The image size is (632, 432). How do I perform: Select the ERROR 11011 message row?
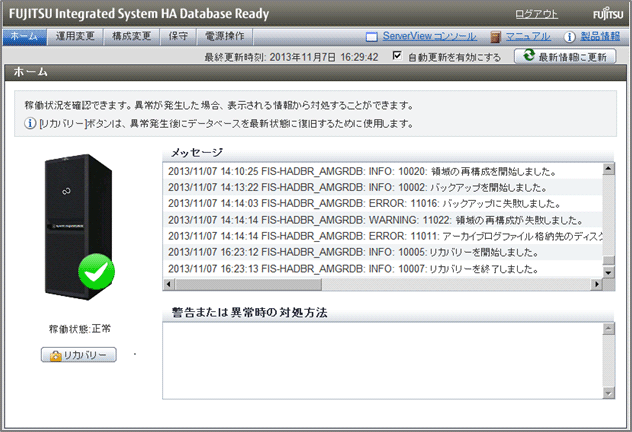pyautogui.click(x=383, y=236)
